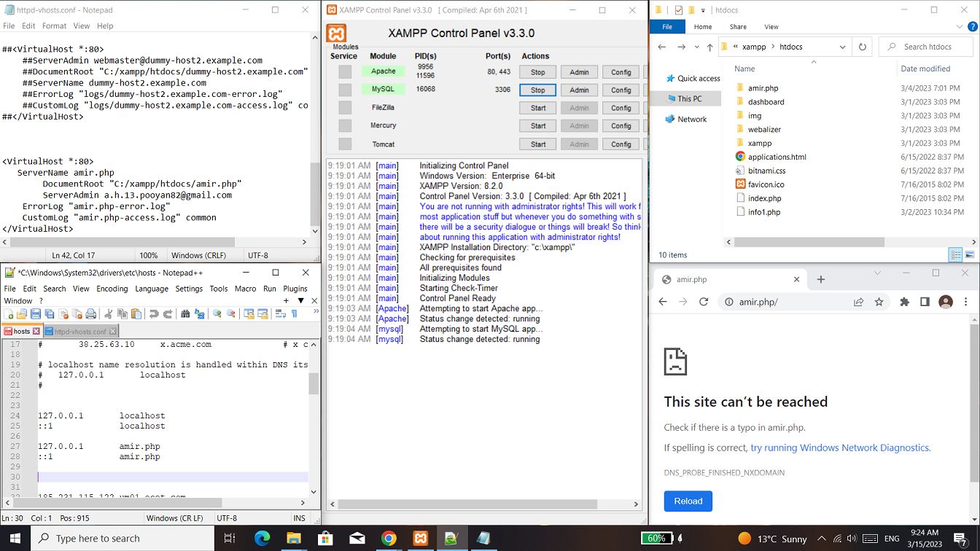Open Admin for MySQL in XAMPP

(580, 90)
